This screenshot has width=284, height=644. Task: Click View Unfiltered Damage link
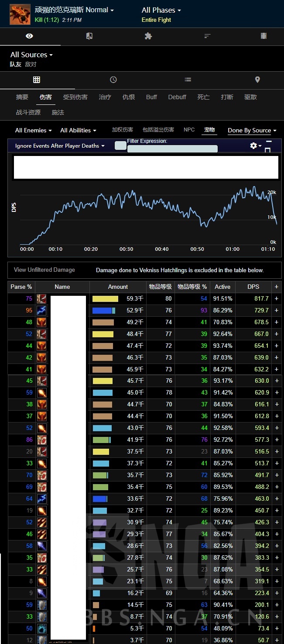tap(44, 270)
